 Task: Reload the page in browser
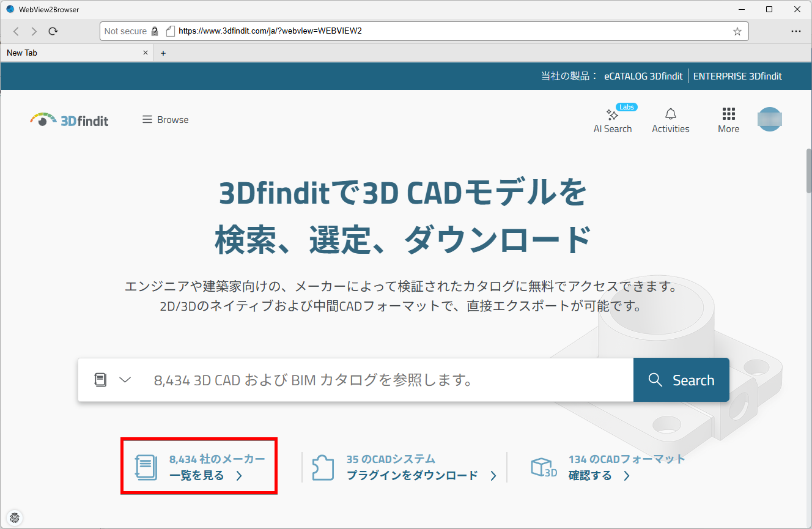[x=53, y=31]
